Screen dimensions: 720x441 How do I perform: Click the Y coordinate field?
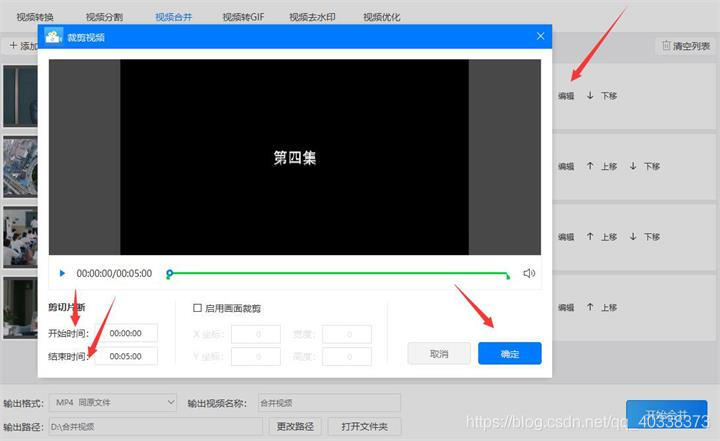click(256, 356)
